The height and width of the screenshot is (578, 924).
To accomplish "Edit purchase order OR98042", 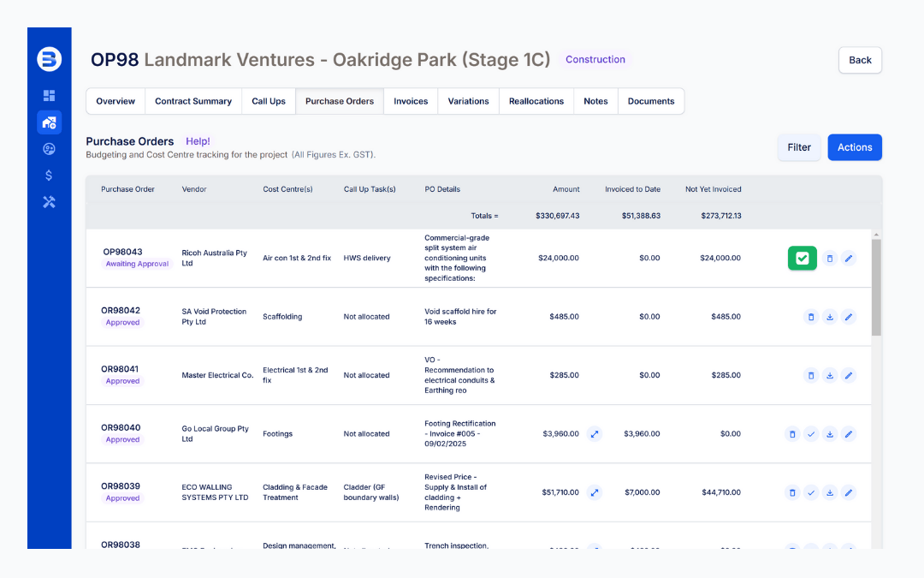I will click(849, 317).
